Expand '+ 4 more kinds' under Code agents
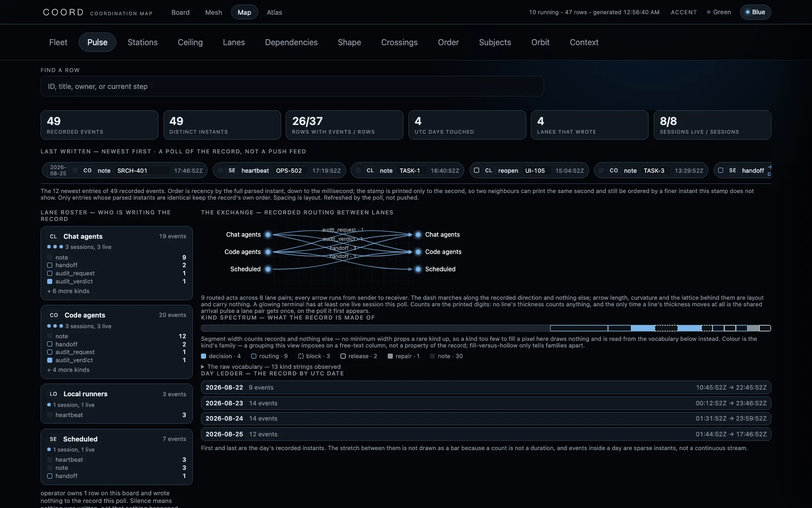The image size is (812, 508). point(68,370)
